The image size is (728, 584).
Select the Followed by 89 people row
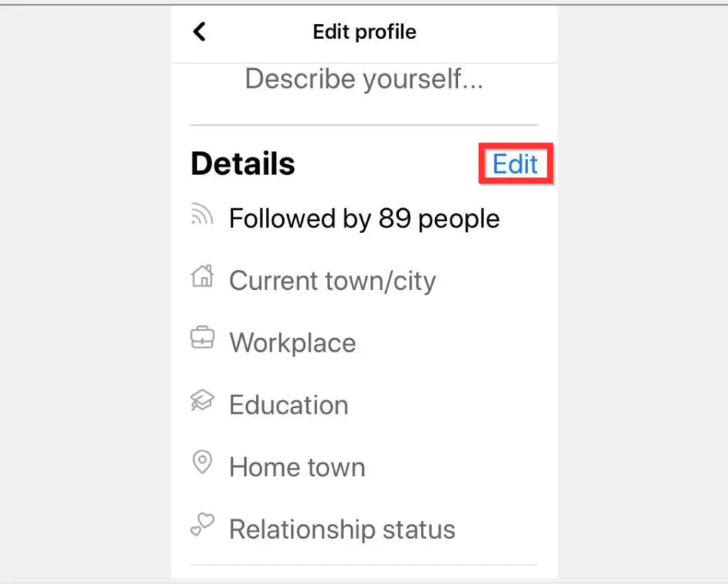pos(363,218)
